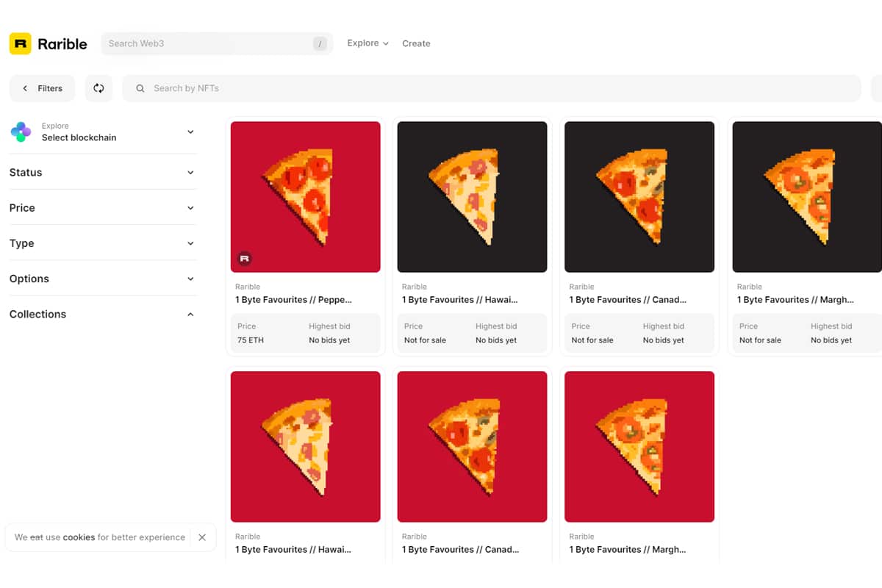Go to the Create page
The width and height of the screenshot is (882, 588).
[x=416, y=43]
